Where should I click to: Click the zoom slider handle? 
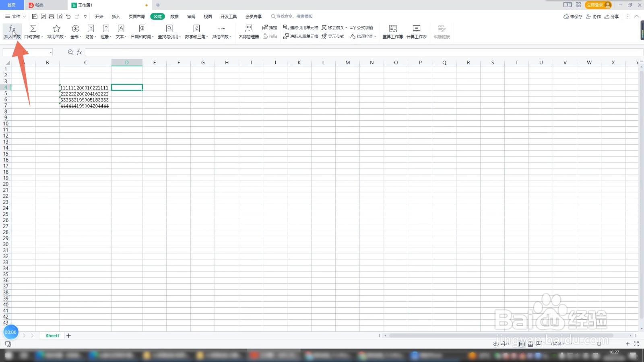(599, 344)
